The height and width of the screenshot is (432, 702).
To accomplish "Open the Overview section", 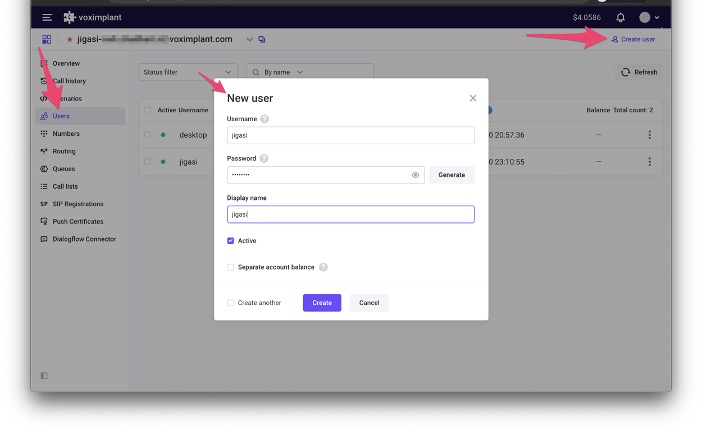I will [x=66, y=64].
